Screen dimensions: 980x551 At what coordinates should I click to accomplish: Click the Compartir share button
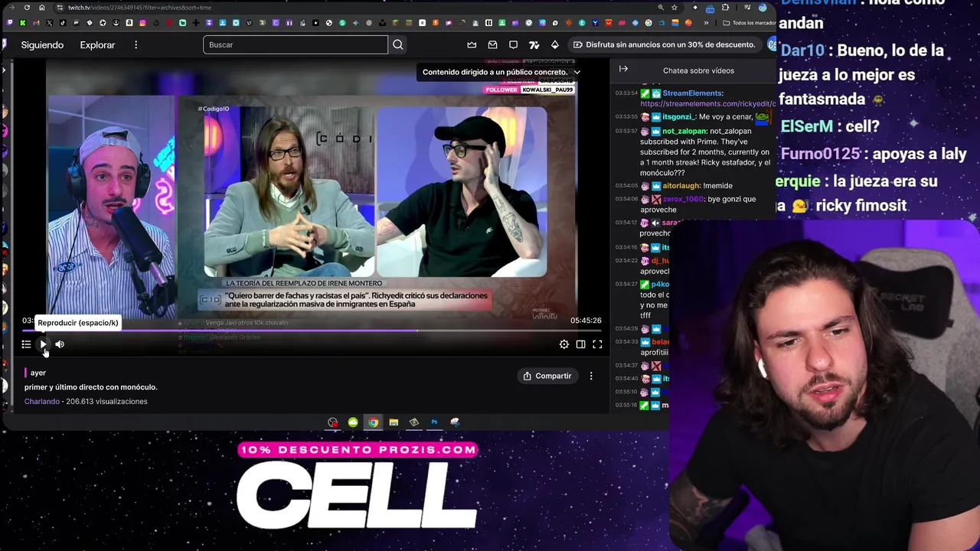[547, 376]
